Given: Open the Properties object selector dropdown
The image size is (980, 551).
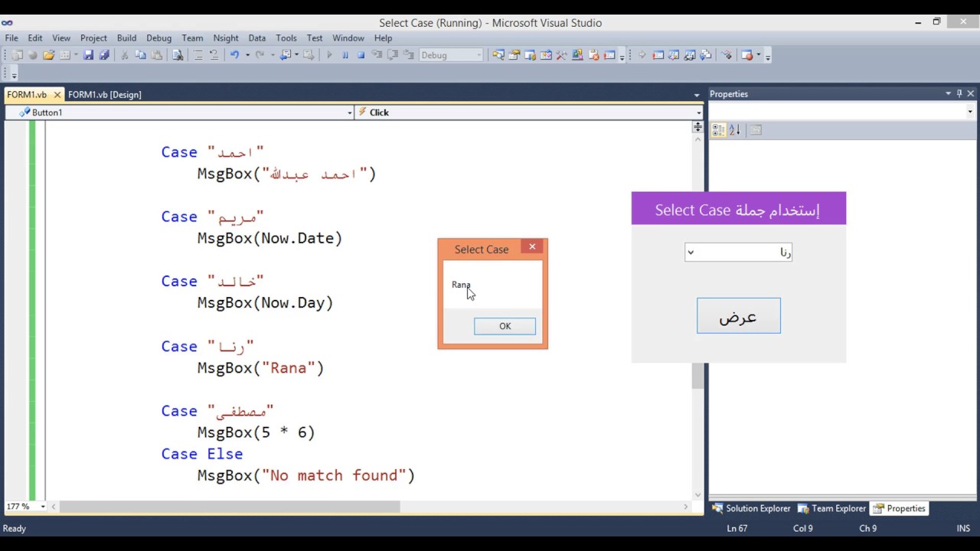Looking at the screenshot, I should tap(969, 112).
